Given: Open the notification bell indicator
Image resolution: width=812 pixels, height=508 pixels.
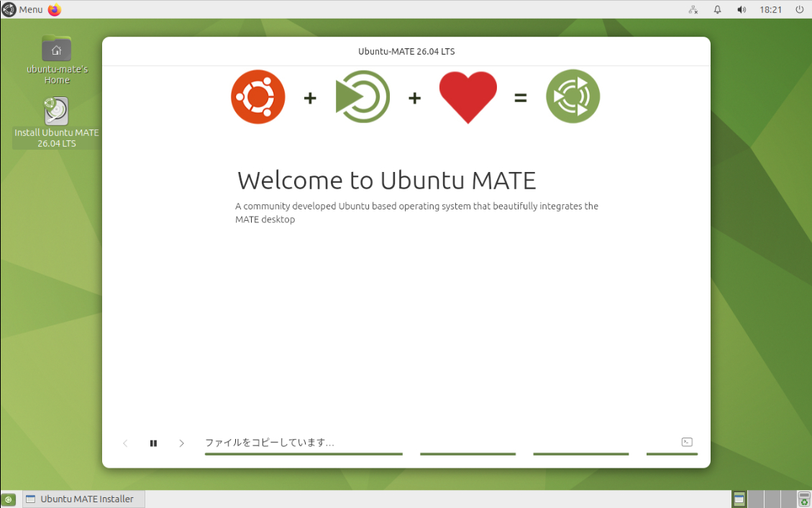Looking at the screenshot, I should (717, 9).
